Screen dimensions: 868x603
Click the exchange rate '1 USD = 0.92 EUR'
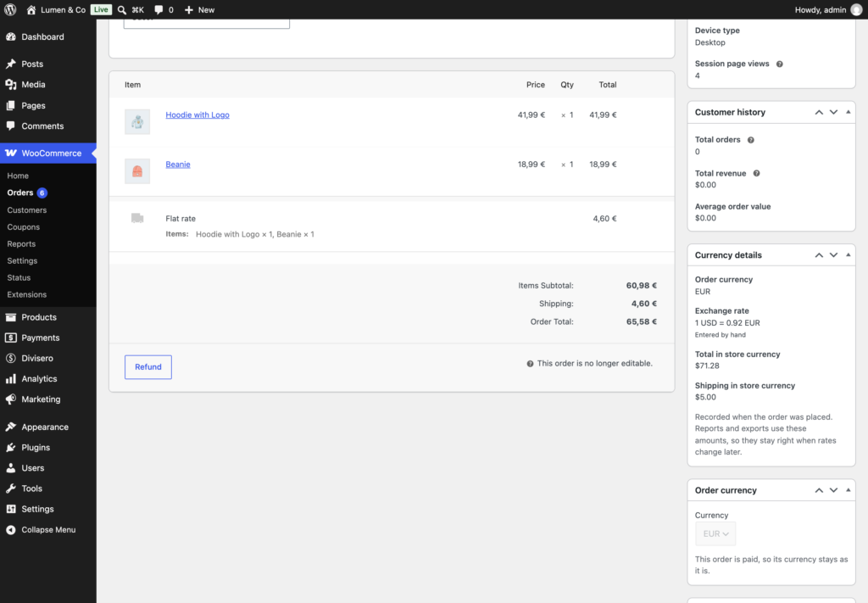point(727,323)
